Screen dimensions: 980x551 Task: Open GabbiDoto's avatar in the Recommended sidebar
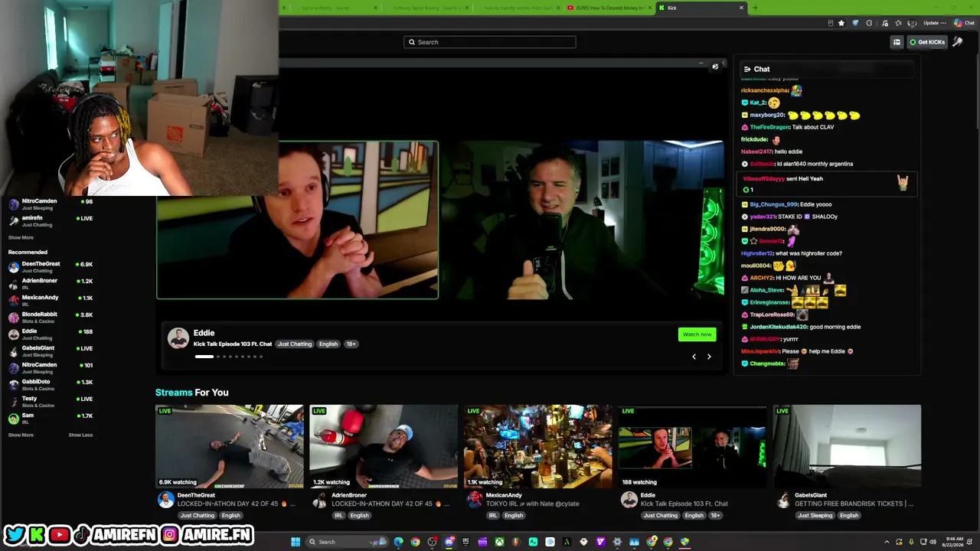pyautogui.click(x=14, y=385)
